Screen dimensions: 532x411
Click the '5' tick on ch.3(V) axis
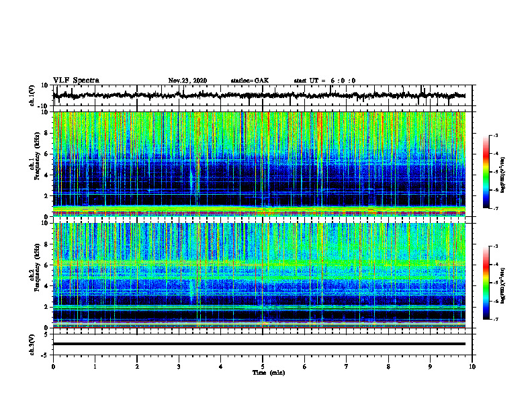point(46,334)
